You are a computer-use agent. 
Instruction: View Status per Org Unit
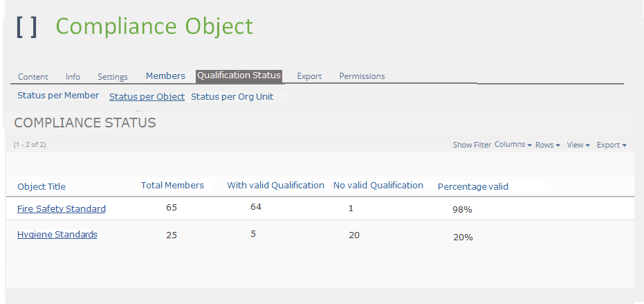pyautogui.click(x=232, y=96)
